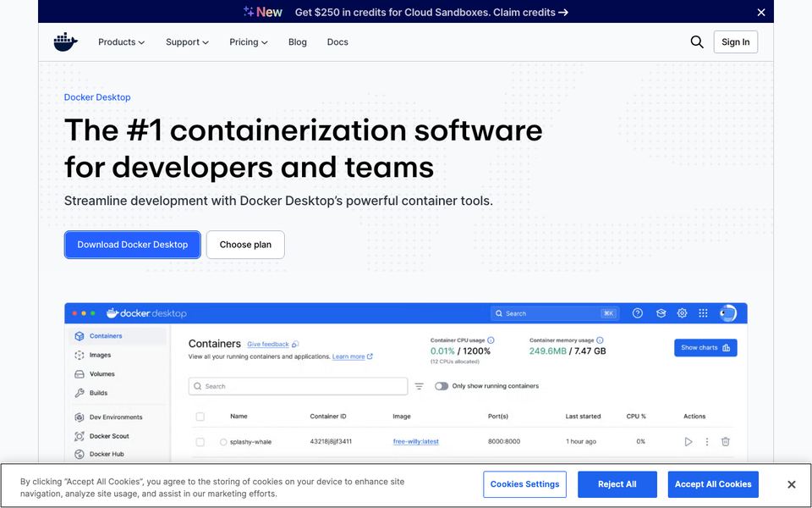Screen dimensions: 812x508
Task: Open the Blog page
Action: [x=297, y=42]
